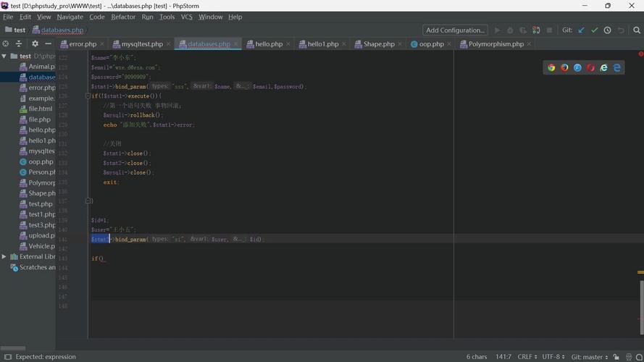Select file.html in project tree
The width and height of the screenshot is (644, 362).
click(36, 109)
